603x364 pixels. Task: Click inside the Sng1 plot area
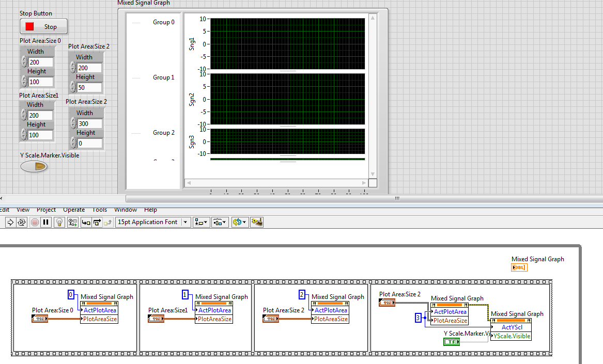click(x=287, y=44)
